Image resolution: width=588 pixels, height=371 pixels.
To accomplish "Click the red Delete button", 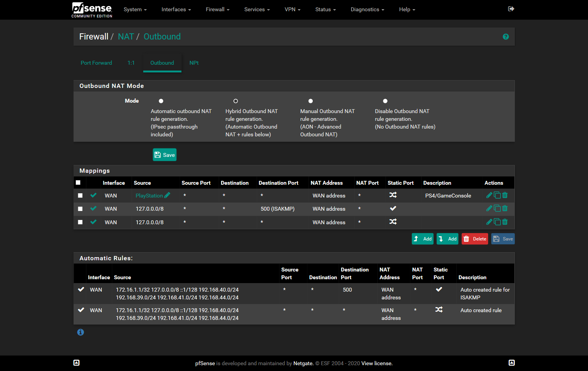I will 475,239.
